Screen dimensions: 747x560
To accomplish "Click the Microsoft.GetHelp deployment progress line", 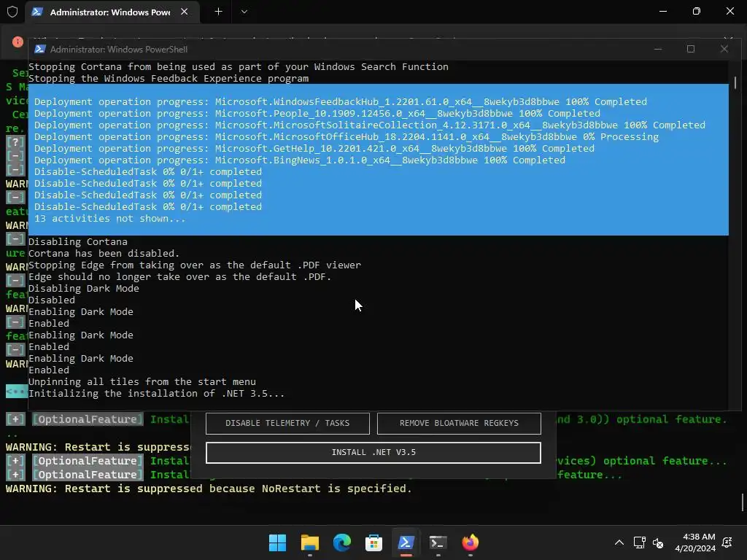I will click(x=314, y=149).
